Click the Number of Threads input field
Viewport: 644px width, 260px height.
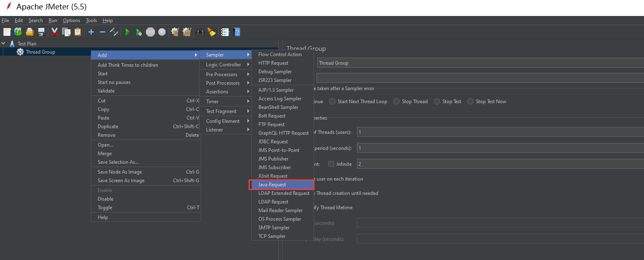[500, 132]
